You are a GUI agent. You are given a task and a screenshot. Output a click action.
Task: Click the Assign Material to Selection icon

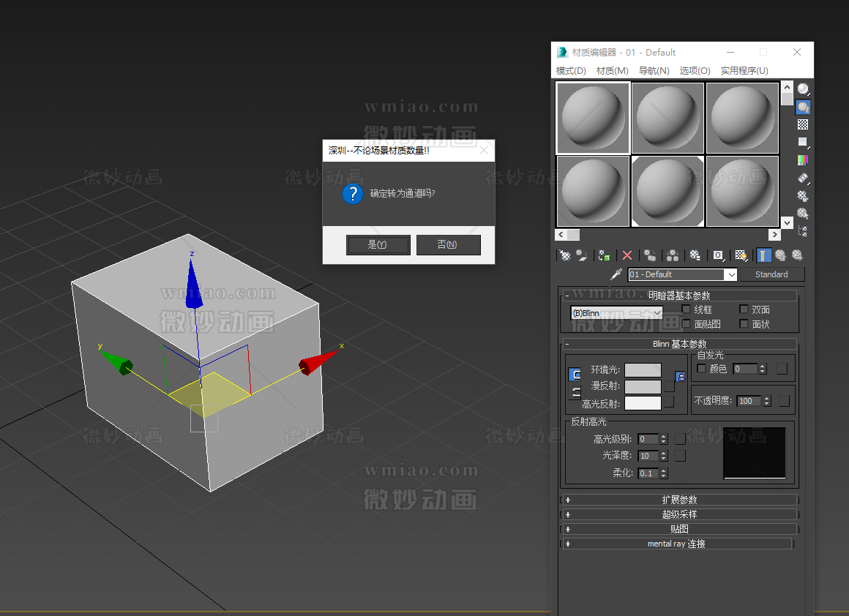coord(605,255)
